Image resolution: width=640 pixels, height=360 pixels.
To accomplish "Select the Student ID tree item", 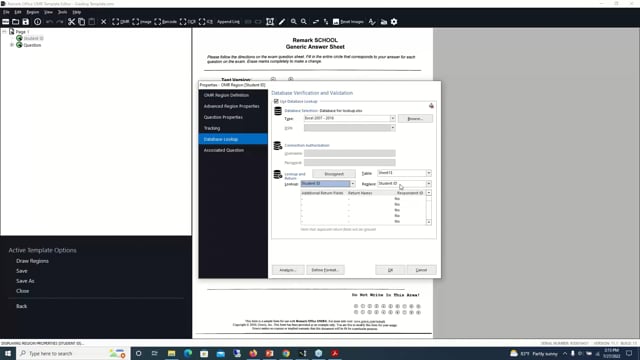I will [x=33, y=38].
